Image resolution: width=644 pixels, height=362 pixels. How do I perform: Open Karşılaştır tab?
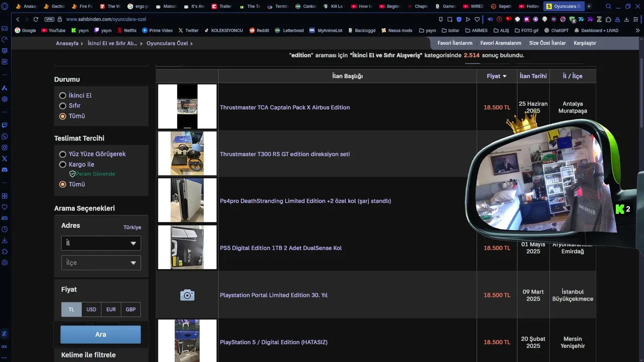585,43
